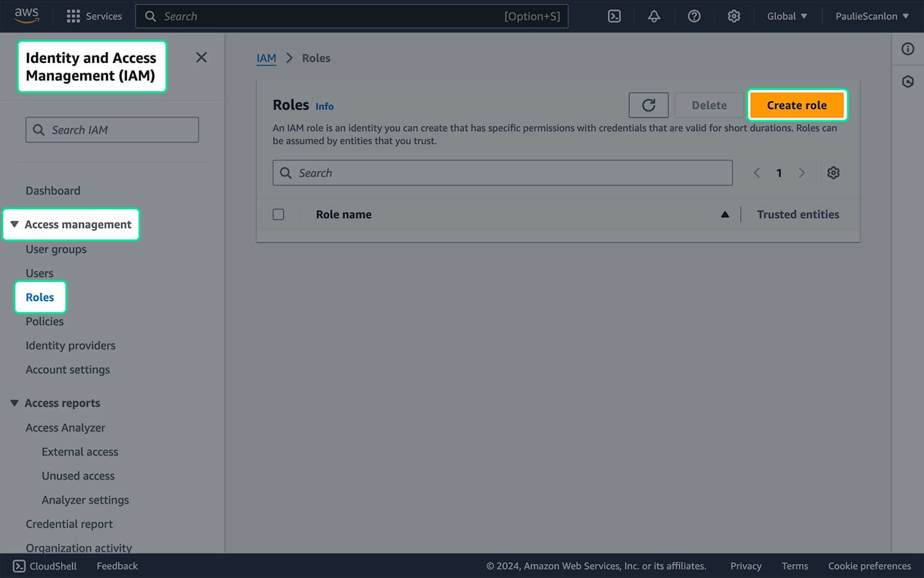Open table preferences gear beside pagination
Screen dimensions: 924x578
[x=833, y=172]
